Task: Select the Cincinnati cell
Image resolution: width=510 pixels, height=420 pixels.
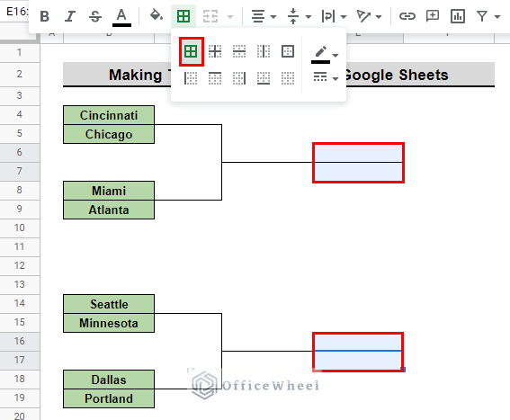Action: tap(109, 115)
